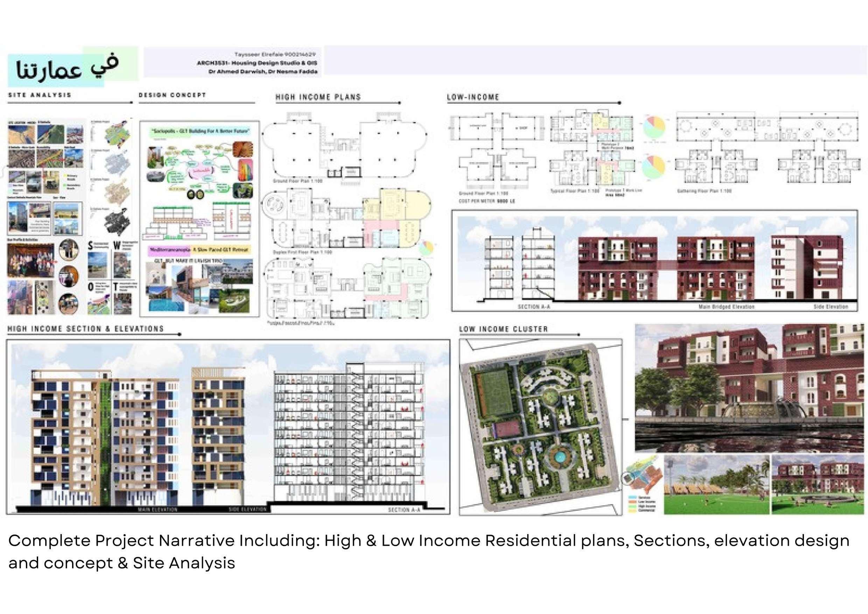This screenshot has height=614, width=868.
Task: Click the DESIGN CONCEPT heading
Action: click(x=173, y=95)
